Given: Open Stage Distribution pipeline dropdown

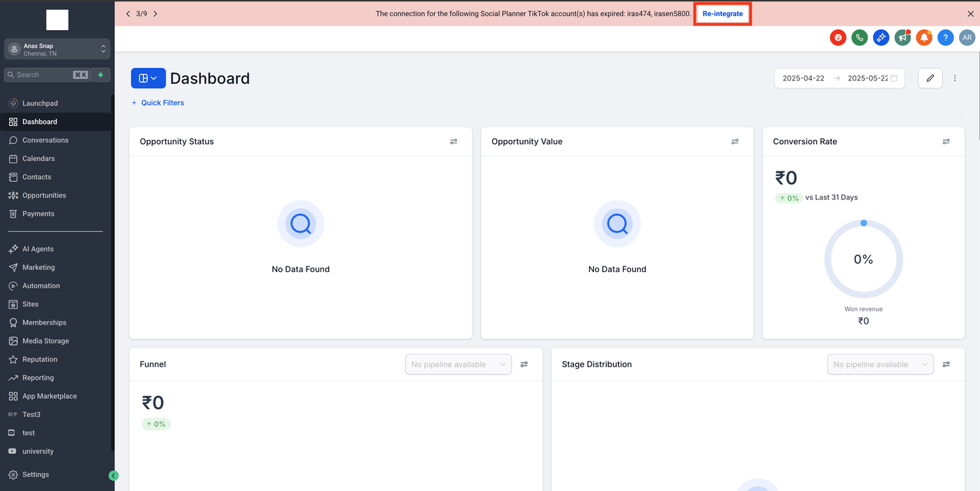Looking at the screenshot, I should click(x=880, y=364).
